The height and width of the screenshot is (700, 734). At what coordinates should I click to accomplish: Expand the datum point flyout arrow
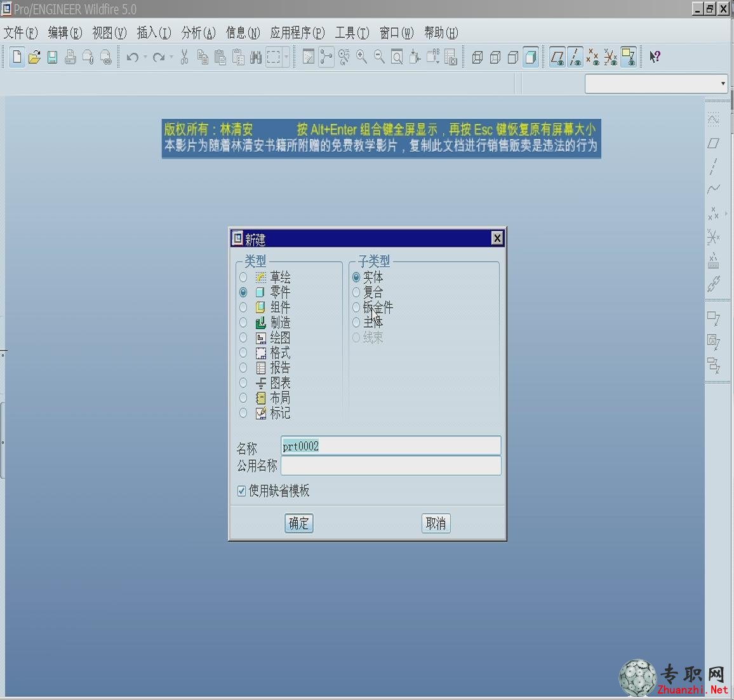(x=726, y=213)
